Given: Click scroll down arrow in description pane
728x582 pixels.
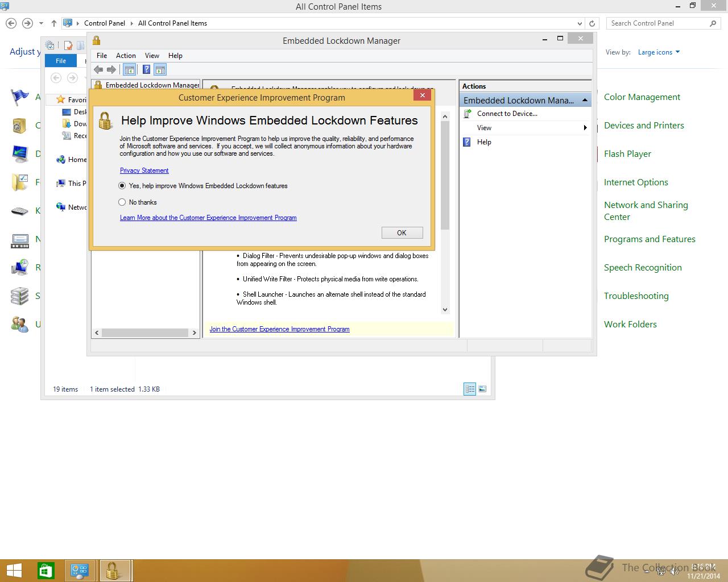Looking at the screenshot, I should pyautogui.click(x=445, y=310).
